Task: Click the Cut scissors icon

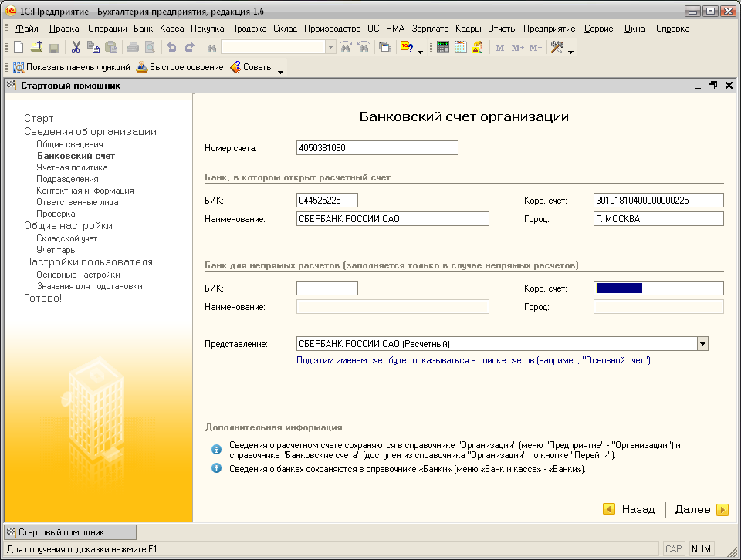Action: coord(76,47)
